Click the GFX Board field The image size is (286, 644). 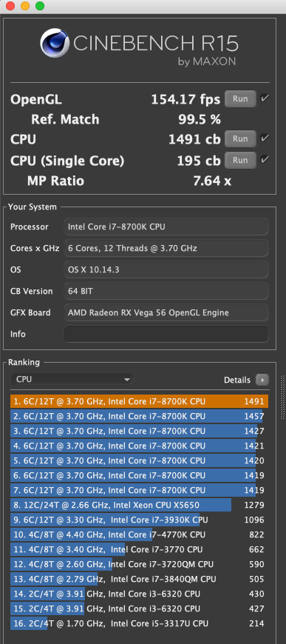click(166, 312)
